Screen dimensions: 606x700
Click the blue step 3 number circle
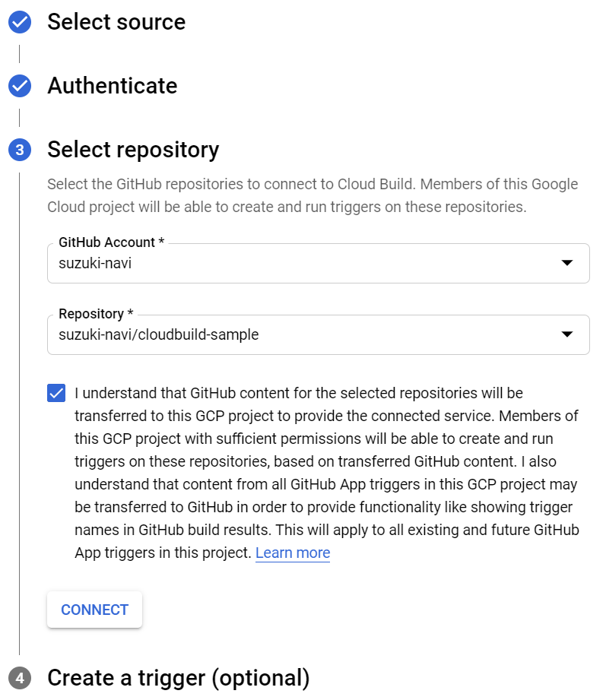19,150
